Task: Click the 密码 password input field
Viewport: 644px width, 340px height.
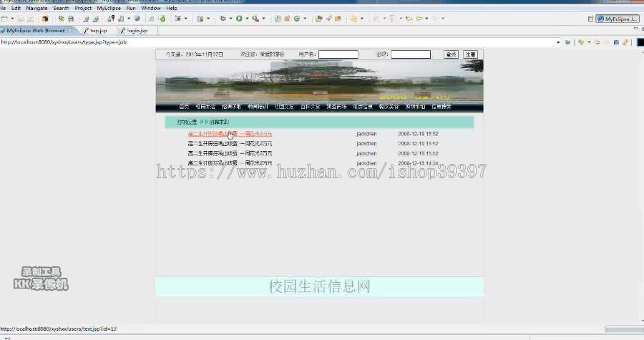Action: click(x=411, y=54)
